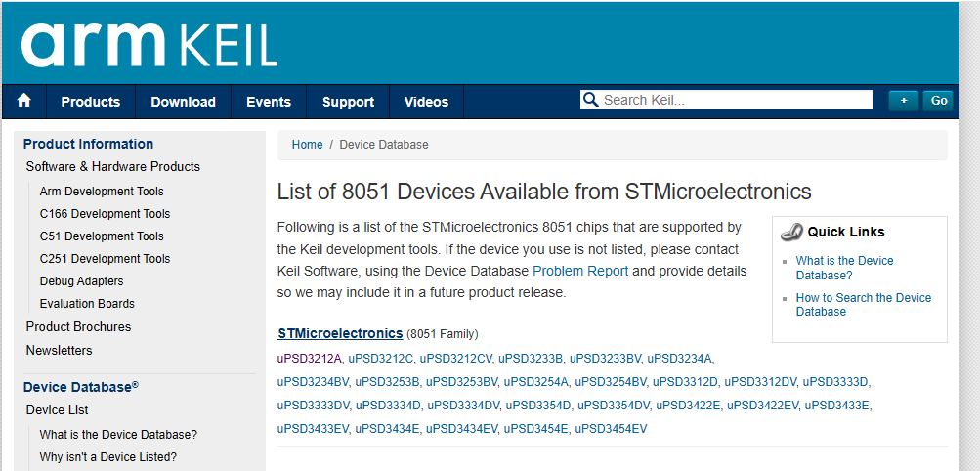Select C51 Development Tools in sidebar
Screen dimensions: 980x471
click(102, 236)
